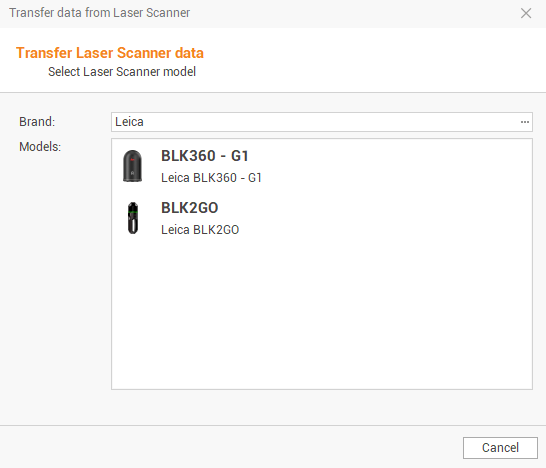The width and height of the screenshot is (546, 468).
Task: Click the Leica brand field
Action: pyautogui.click(x=322, y=122)
